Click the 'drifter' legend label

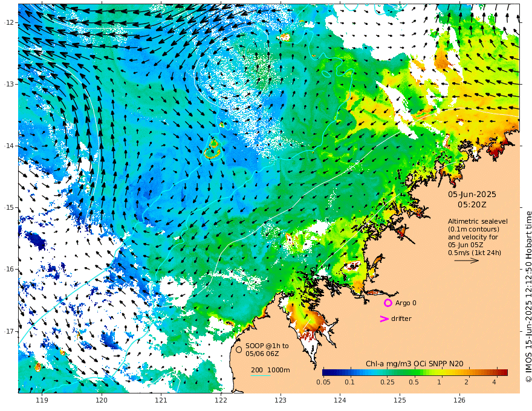[401, 319]
